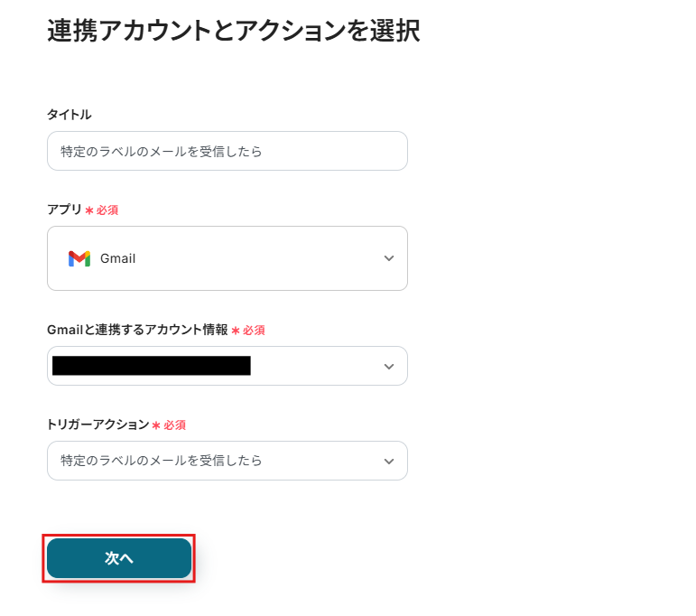The height and width of the screenshot is (616, 696).
Task: Focus the タイトル input field
Action: [x=227, y=151]
